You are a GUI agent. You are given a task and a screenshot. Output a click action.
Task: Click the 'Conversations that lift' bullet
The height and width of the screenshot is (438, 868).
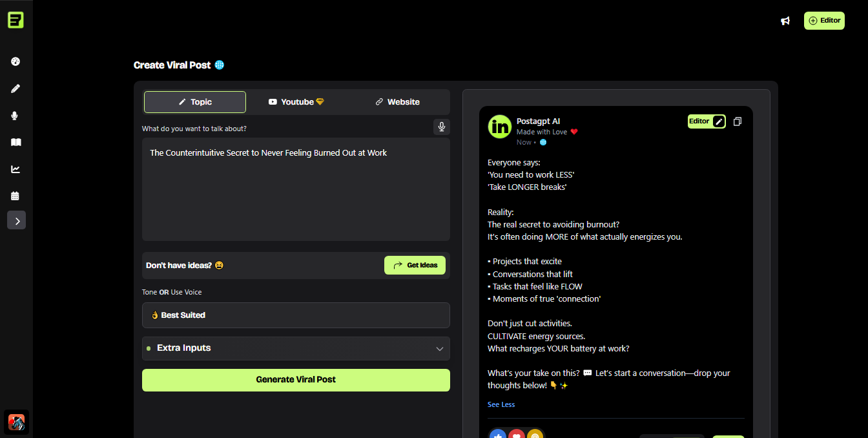click(x=530, y=275)
